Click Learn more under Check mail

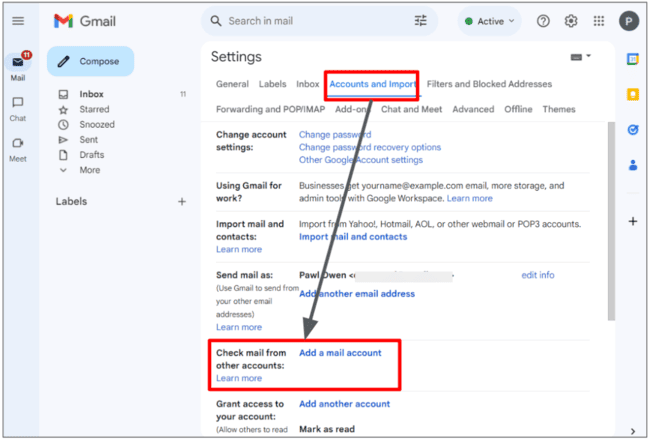coord(239,378)
